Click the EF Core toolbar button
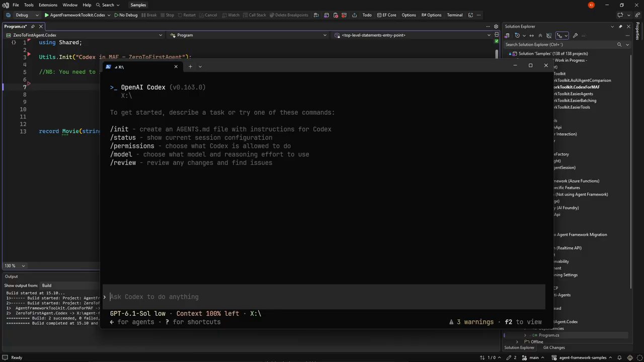Viewport: 644px width, 362px height. click(386, 15)
